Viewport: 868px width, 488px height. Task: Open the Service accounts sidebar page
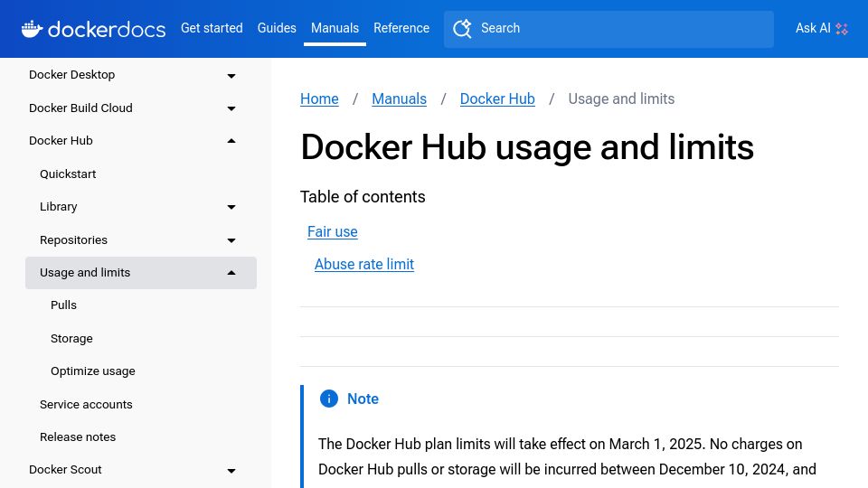tap(87, 404)
